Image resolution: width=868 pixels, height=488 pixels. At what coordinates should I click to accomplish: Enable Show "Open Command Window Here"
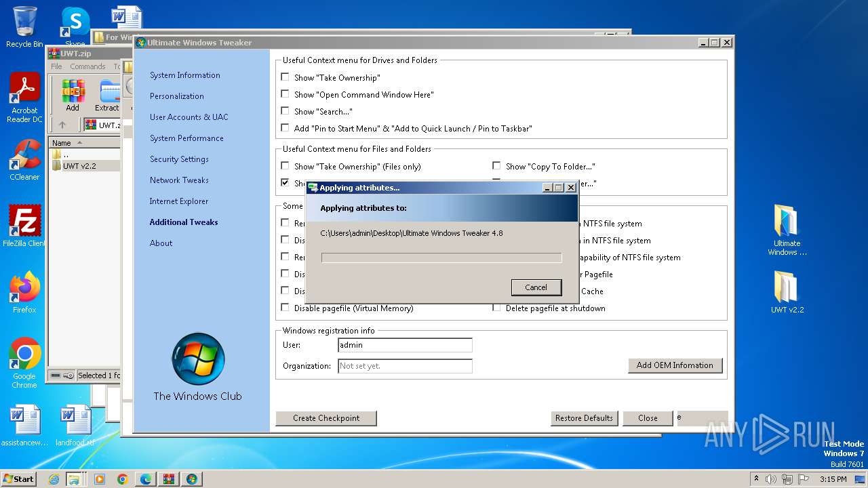coord(285,94)
